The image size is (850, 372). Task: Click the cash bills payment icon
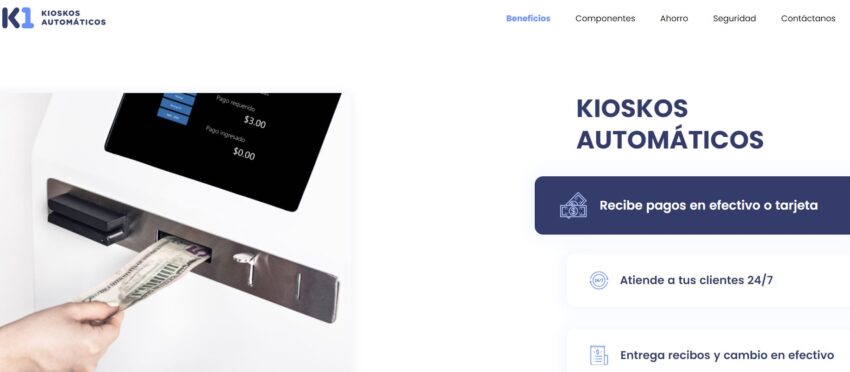pyautogui.click(x=574, y=206)
